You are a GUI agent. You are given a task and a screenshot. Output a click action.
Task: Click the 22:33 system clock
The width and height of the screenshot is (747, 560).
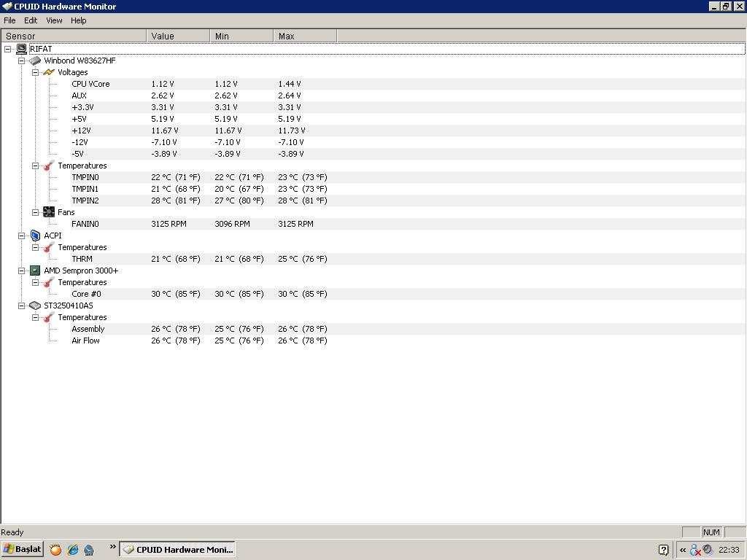click(729, 550)
